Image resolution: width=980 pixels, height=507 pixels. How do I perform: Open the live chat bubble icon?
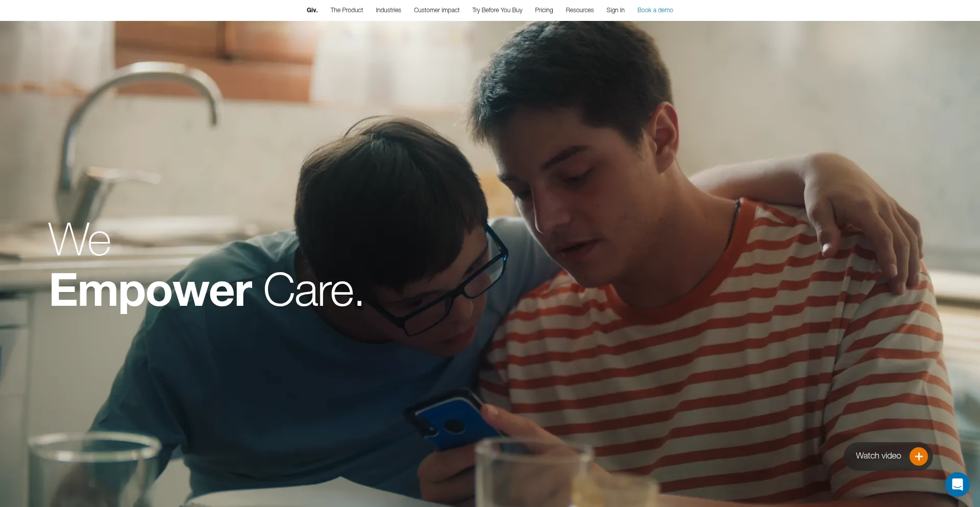pos(957,484)
